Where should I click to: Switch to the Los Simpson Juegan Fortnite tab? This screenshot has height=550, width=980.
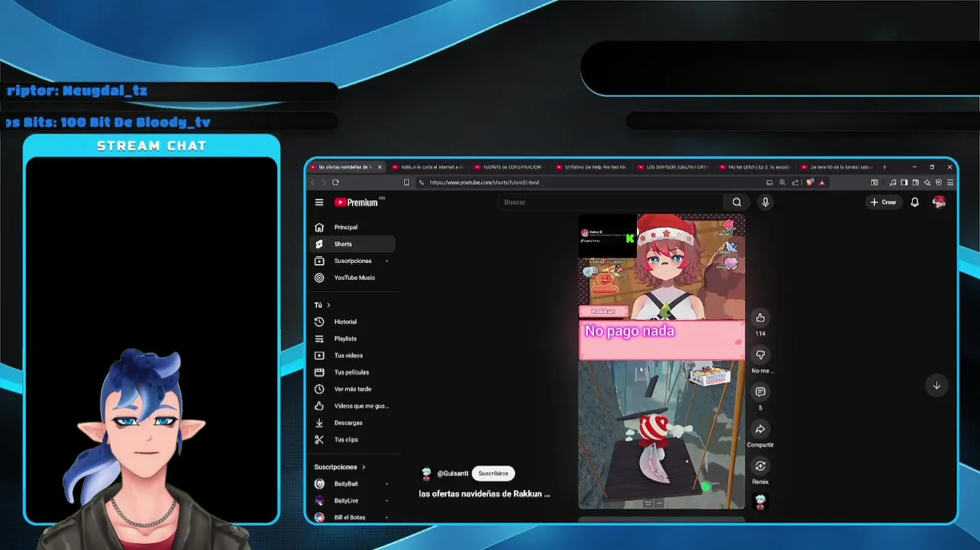(672, 167)
